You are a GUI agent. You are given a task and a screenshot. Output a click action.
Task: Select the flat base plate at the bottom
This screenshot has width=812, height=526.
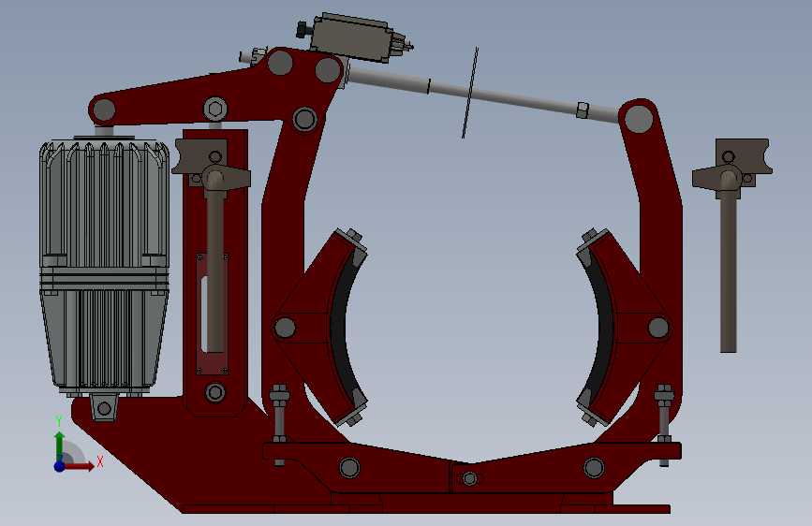point(427,509)
